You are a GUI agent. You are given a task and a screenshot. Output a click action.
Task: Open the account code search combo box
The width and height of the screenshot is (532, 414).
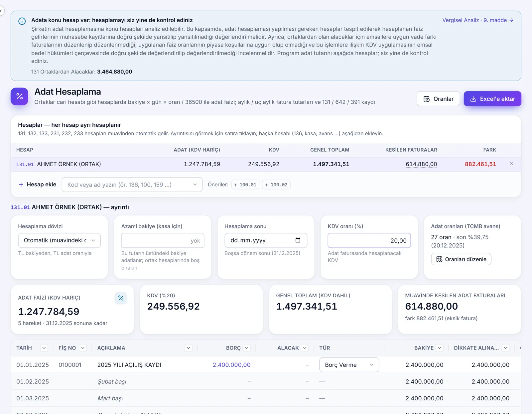coord(132,185)
